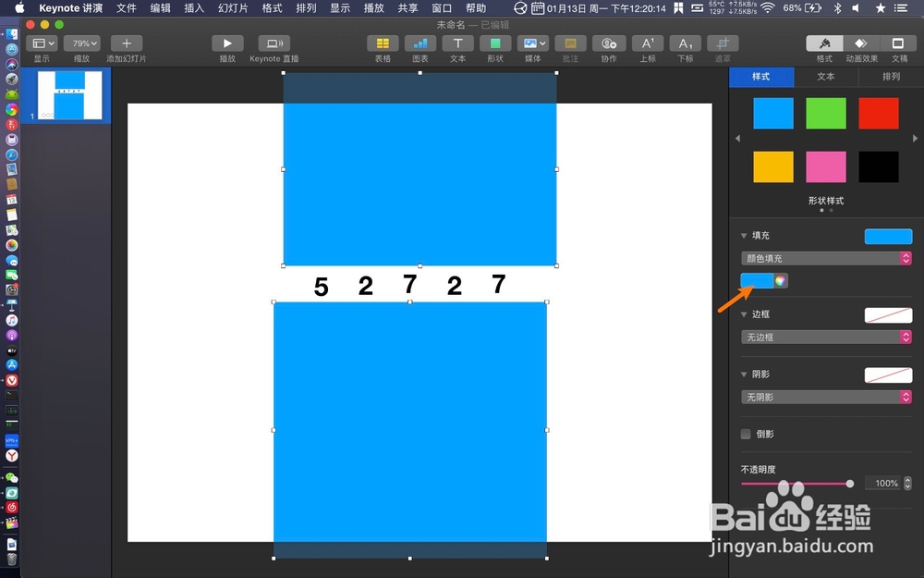The image size is (924, 578).
Task: Open the 格式 menu in menu bar
Action: coord(272,8)
